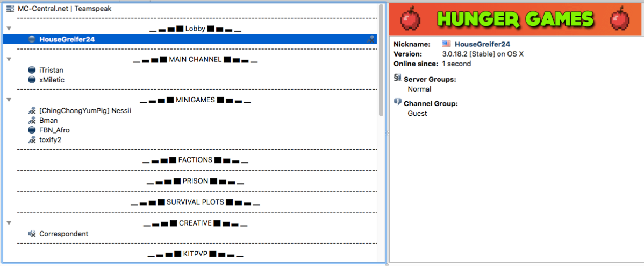Click the muted microphone icon beside Bman

pyautogui.click(x=31, y=121)
